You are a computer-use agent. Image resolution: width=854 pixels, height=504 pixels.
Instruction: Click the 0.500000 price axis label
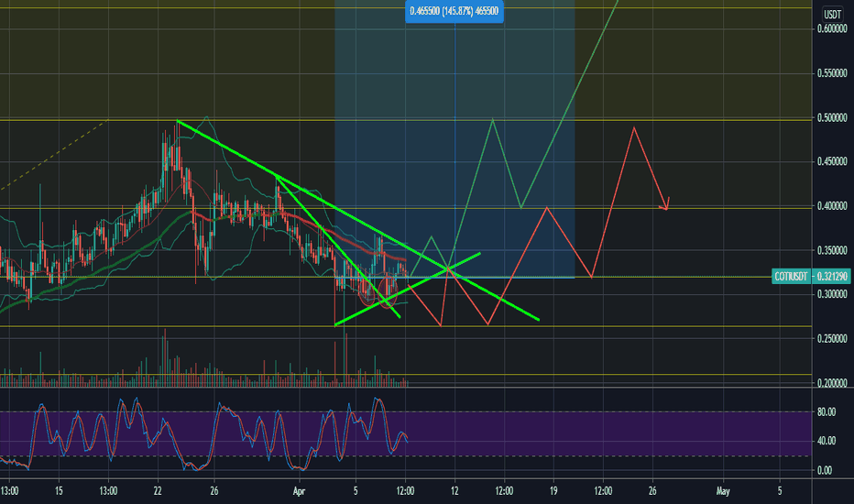tap(832, 117)
